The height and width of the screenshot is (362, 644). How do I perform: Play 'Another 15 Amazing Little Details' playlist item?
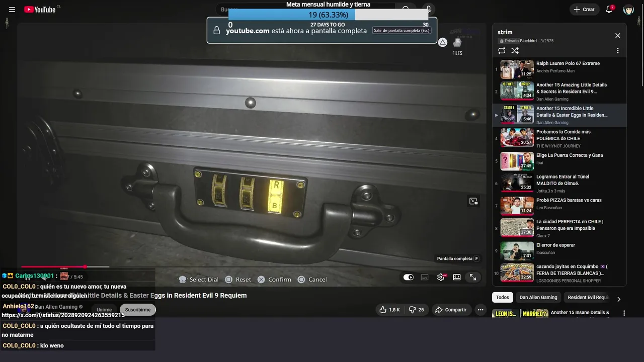pyautogui.click(x=558, y=92)
